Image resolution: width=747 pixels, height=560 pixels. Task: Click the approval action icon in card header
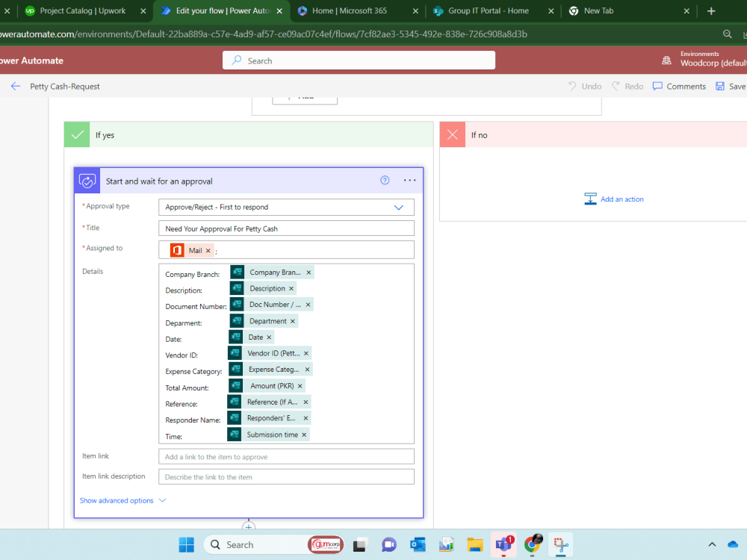point(87,181)
